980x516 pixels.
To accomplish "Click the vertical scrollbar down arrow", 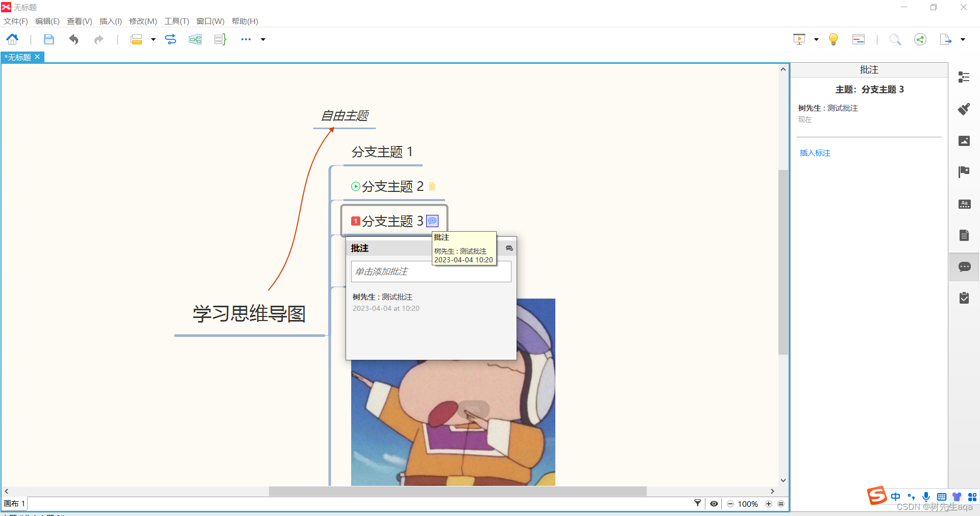I will point(783,480).
